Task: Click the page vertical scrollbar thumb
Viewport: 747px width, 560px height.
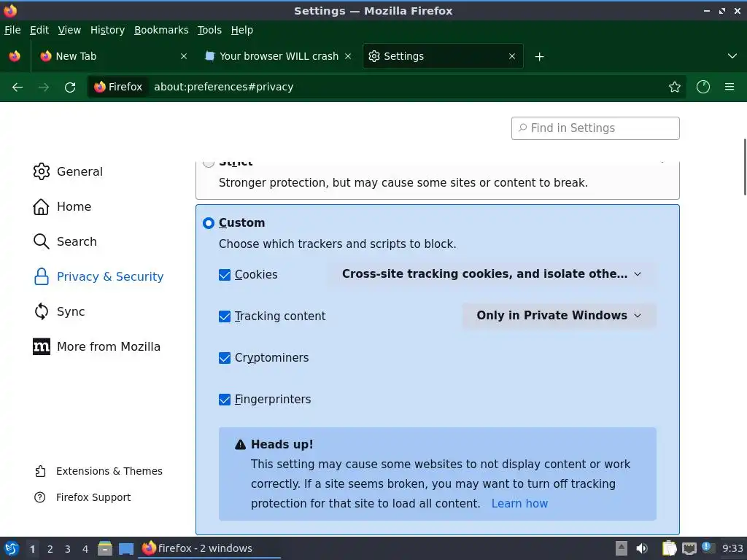Action: 745,167
